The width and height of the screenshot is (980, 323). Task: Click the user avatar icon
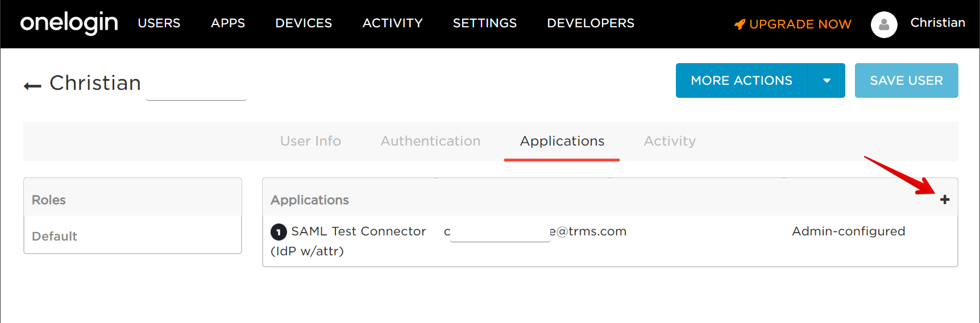(x=884, y=24)
